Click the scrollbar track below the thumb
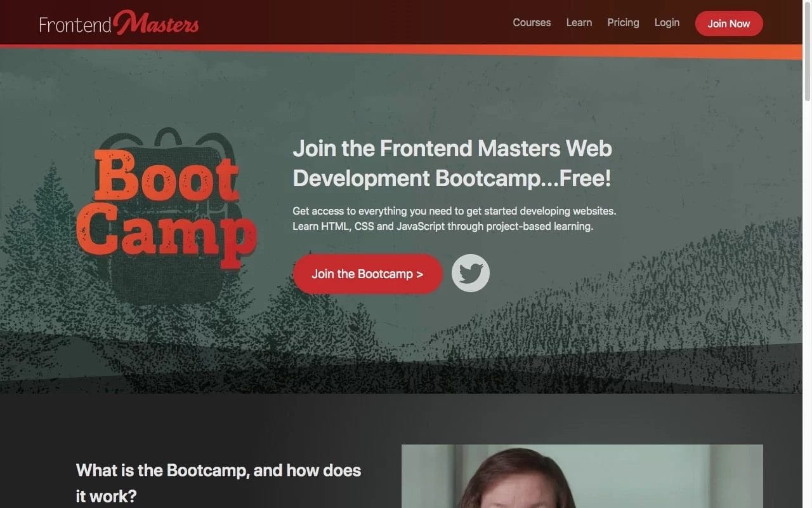Screen dimensions: 812x508 coord(807,305)
